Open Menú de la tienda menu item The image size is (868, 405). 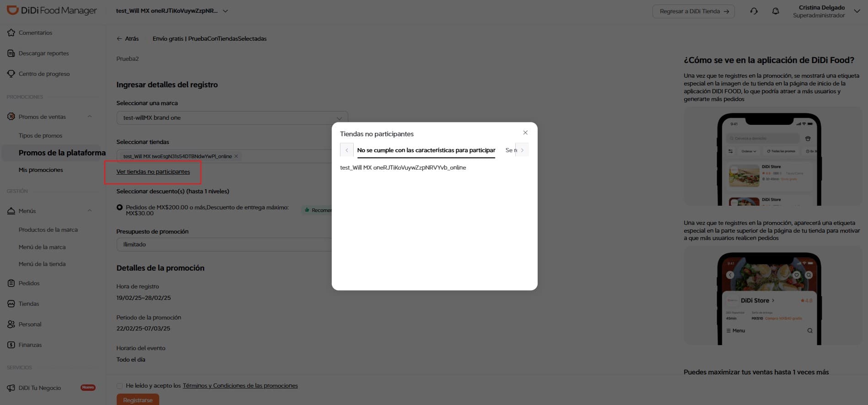click(x=42, y=264)
